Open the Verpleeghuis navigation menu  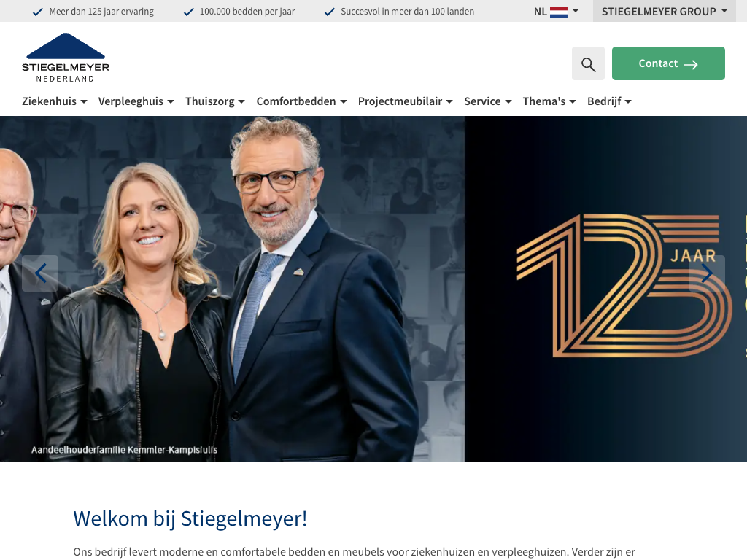point(136,101)
